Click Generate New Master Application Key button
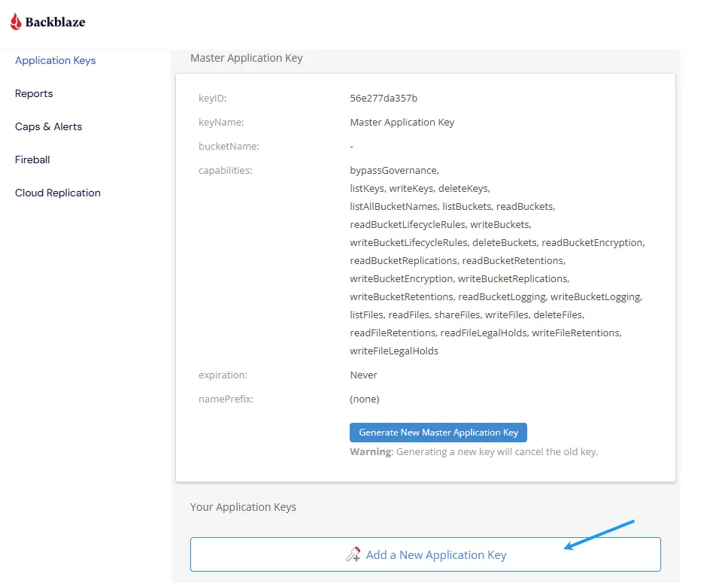728x583 pixels. click(x=438, y=433)
